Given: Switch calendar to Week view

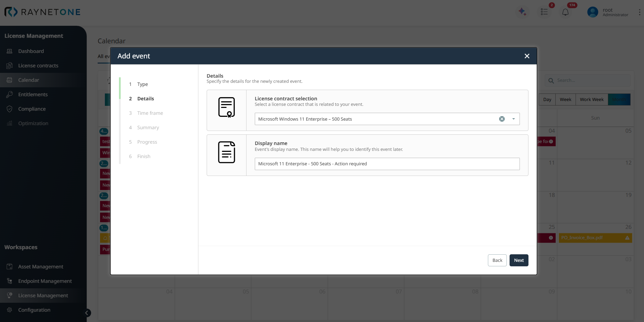Looking at the screenshot, I should [565, 100].
